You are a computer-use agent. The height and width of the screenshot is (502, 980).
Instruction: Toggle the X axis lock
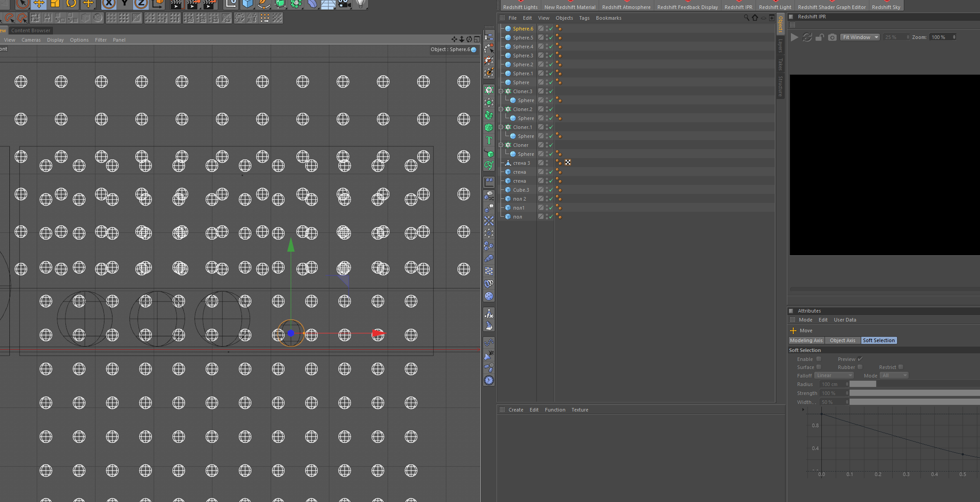pos(108,4)
